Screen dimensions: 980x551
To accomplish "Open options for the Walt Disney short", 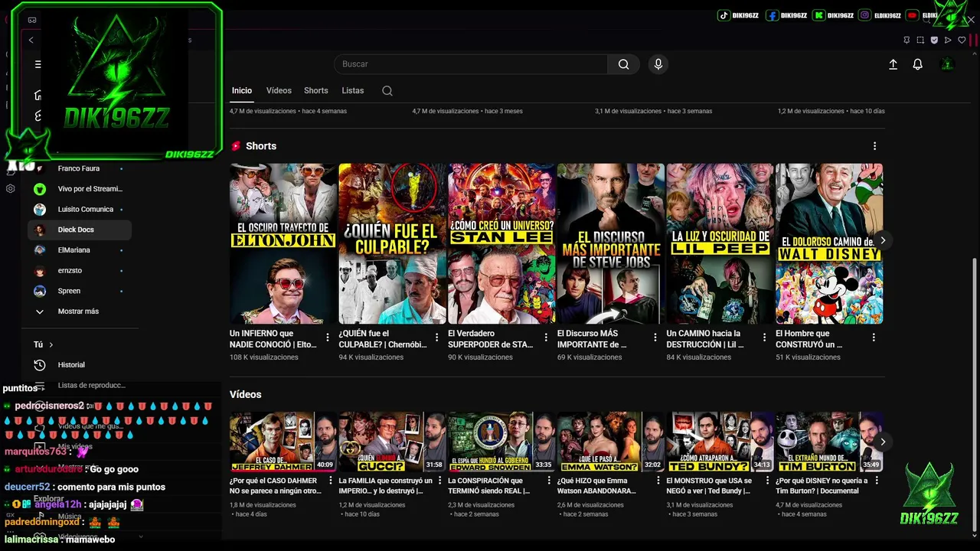I will pyautogui.click(x=874, y=337).
